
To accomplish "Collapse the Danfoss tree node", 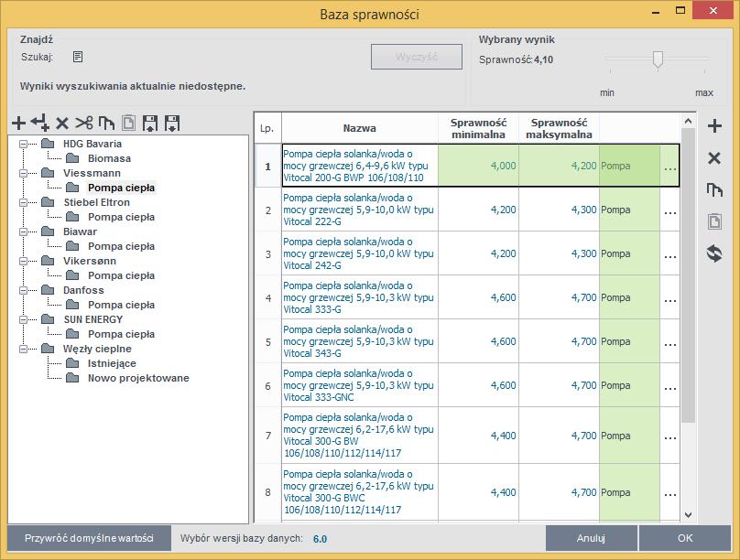I will (x=23, y=290).
